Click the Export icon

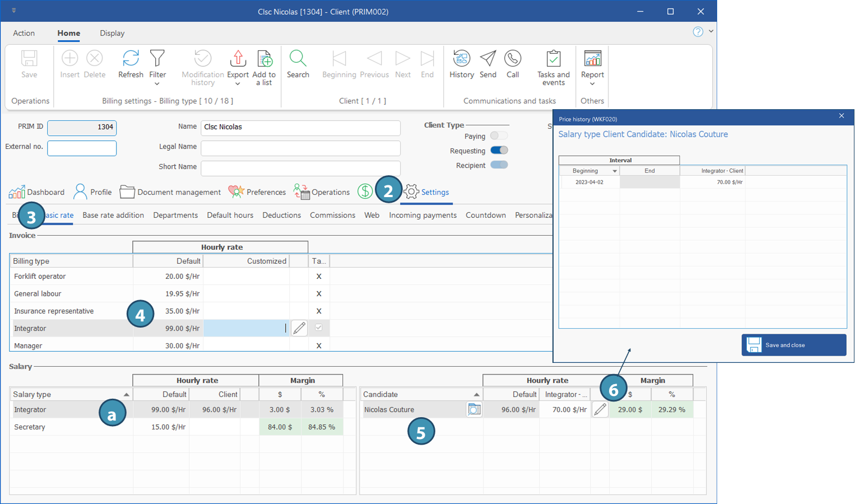(238, 59)
